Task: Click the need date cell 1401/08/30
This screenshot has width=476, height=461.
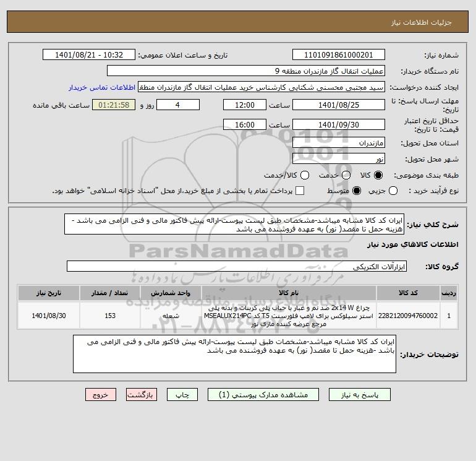Action: click(49, 316)
